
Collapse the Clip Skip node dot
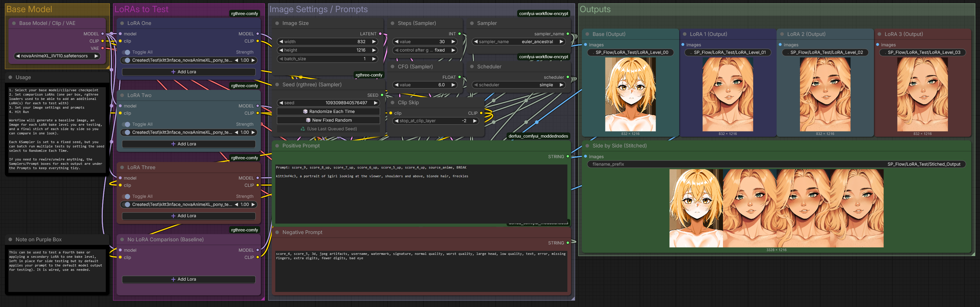coord(393,102)
